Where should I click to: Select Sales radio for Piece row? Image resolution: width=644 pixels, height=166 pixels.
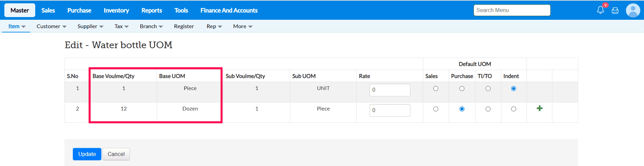(436, 89)
